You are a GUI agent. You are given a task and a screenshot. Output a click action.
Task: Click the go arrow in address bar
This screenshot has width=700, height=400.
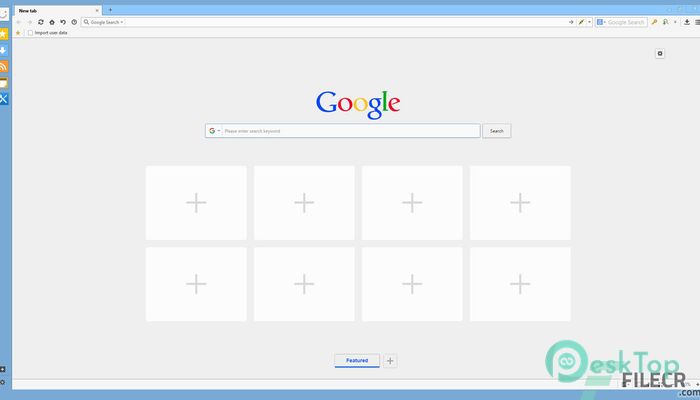coord(571,22)
